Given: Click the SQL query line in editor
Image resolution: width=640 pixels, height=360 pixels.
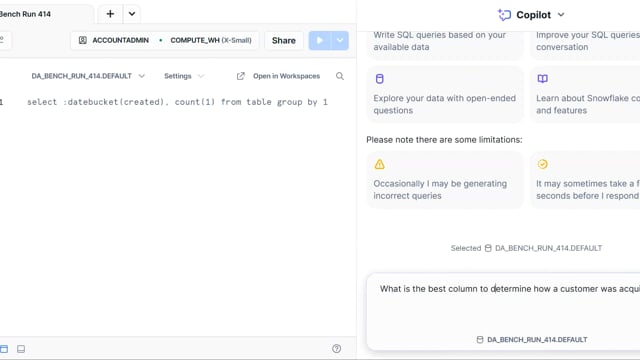Looking at the screenshot, I should pyautogui.click(x=177, y=102).
